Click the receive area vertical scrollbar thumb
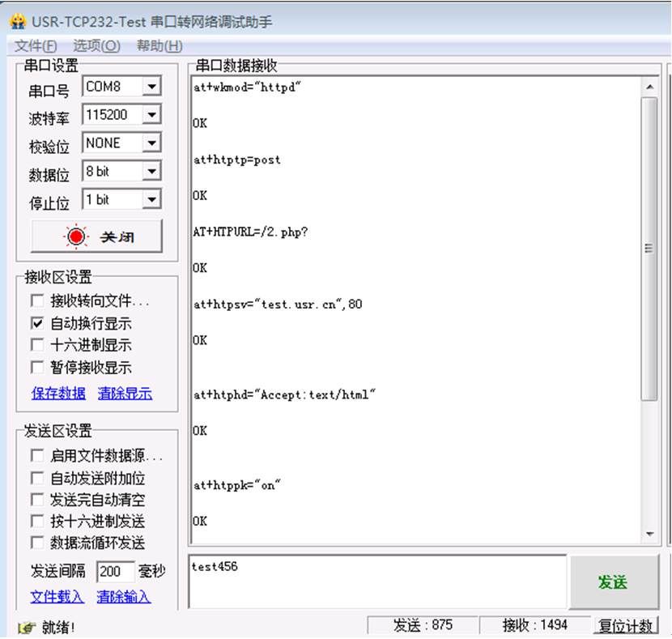Image resolution: width=672 pixels, height=639 pixels. click(649, 247)
